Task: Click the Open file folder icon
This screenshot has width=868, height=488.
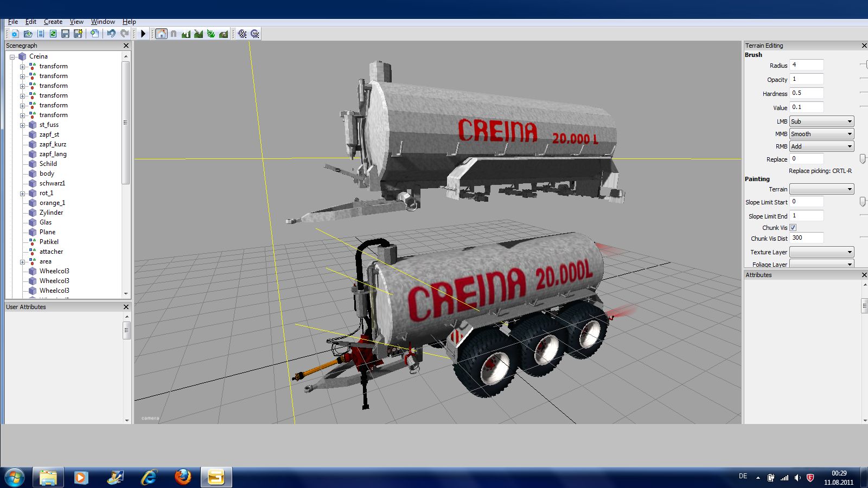Action: pos(28,34)
